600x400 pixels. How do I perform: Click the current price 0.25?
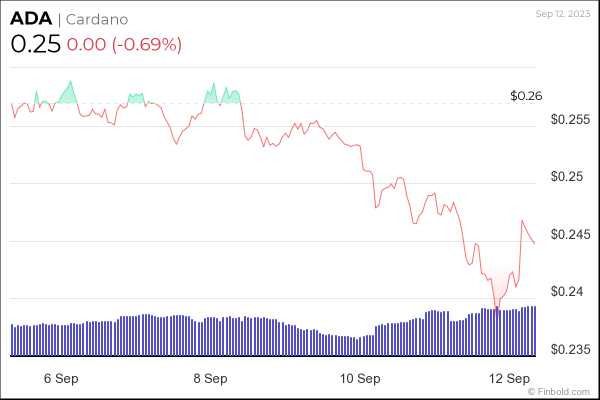pyautogui.click(x=35, y=45)
